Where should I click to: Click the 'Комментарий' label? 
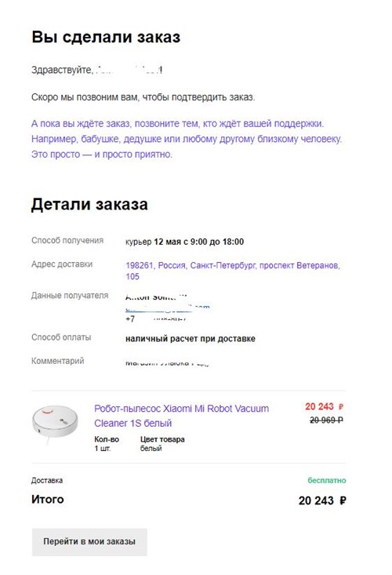click(x=57, y=361)
